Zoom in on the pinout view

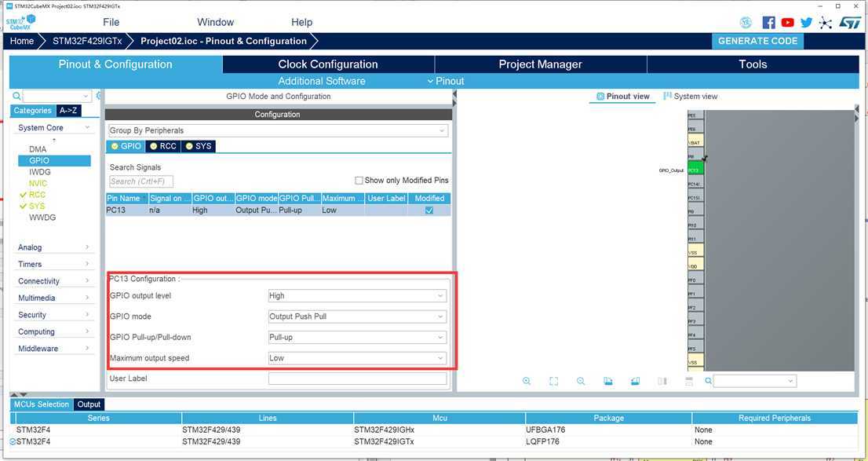tap(527, 381)
